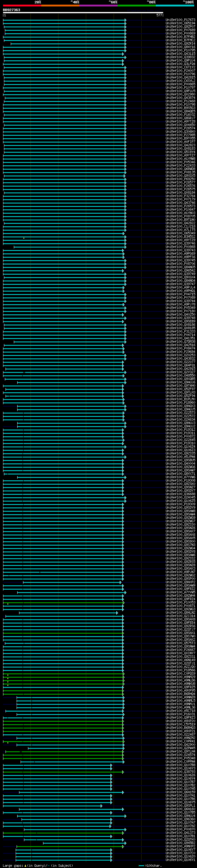Select the UniRef100_P19309 label

(180, 504)
